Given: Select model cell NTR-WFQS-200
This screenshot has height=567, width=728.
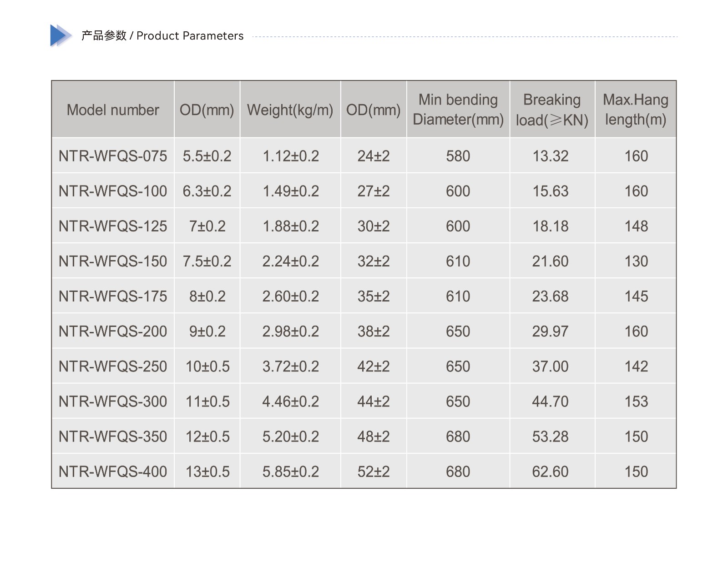Looking at the screenshot, I should pyautogui.click(x=113, y=331).
